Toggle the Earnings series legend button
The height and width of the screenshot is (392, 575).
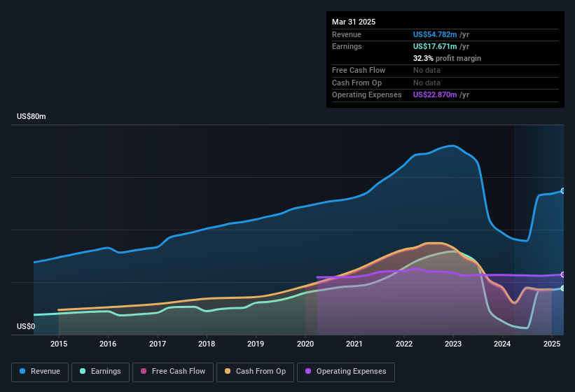(x=100, y=372)
